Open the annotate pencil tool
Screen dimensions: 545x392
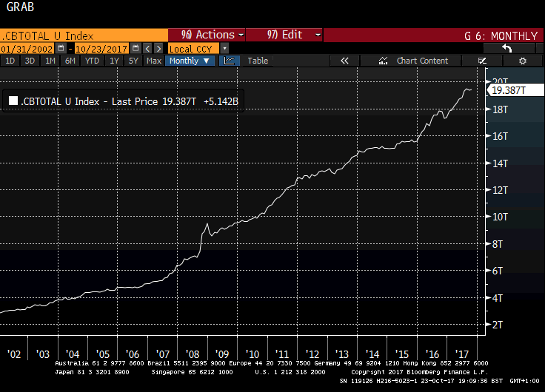pos(482,61)
